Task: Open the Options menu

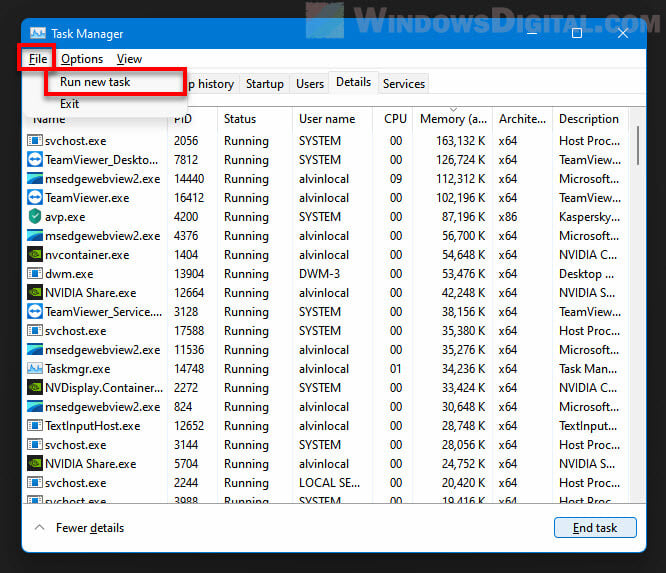Action: [82, 59]
